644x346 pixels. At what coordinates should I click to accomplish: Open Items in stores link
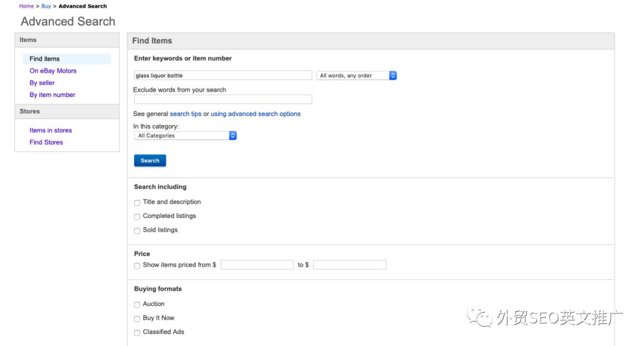coord(51,130)
